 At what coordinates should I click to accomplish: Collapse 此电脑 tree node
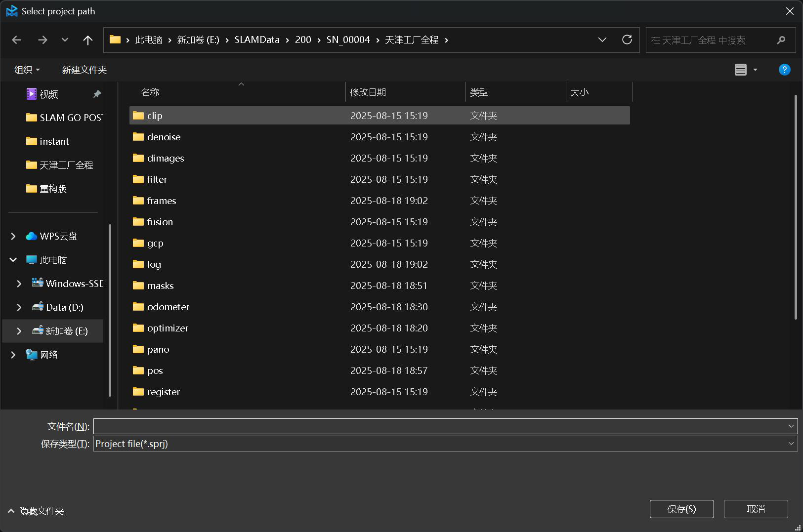point(13,260)
